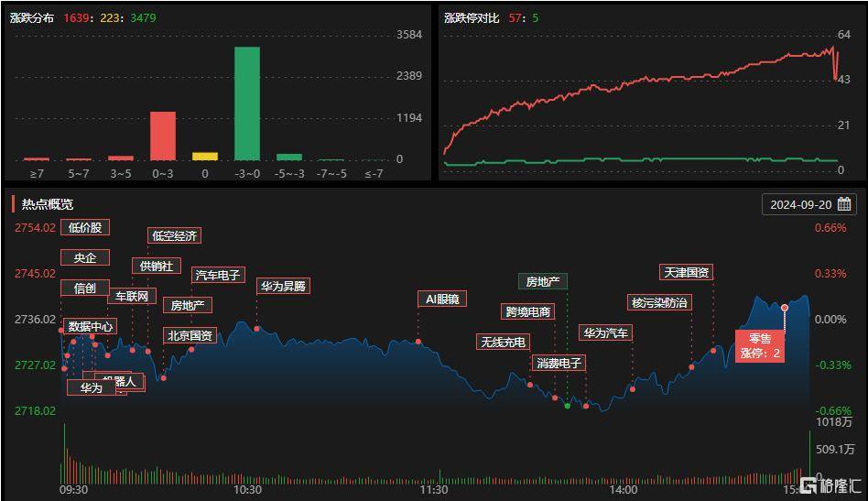Viewport: 868px width, 501px height.
Task: Click the 2024-09-20 date field
Action: click(x=800, y=204)
